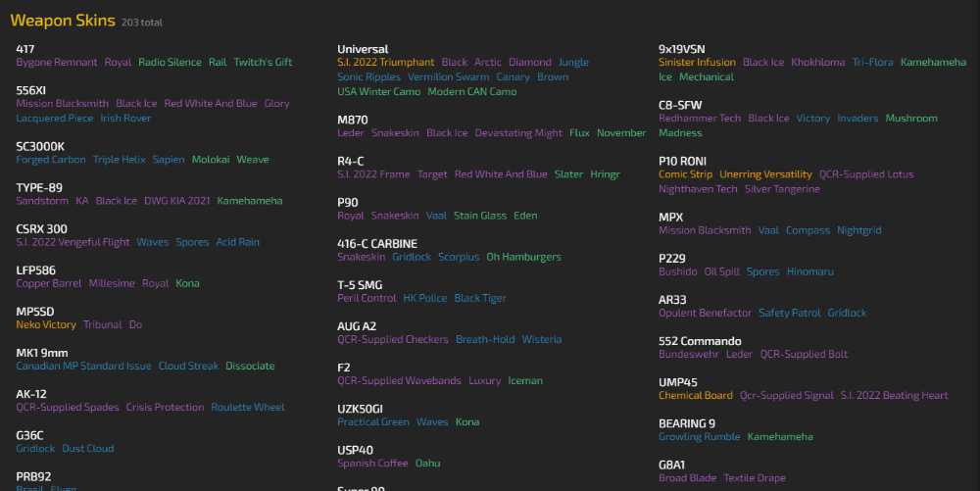
Task: Select the Redhammer Tech skin under C8-SFW
Action: (x=700, y=119)
